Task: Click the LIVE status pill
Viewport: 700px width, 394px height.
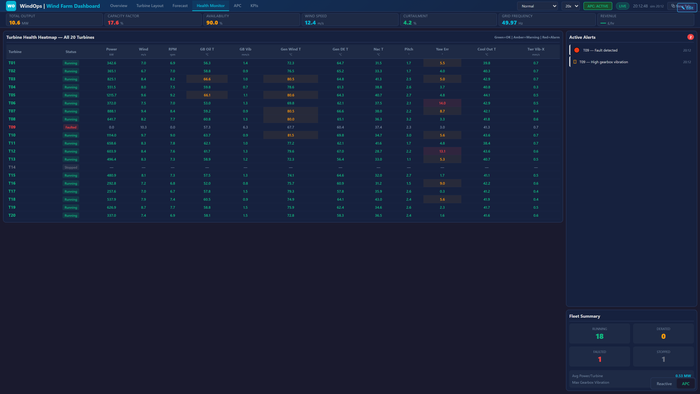Action: [x=622, y=6]
